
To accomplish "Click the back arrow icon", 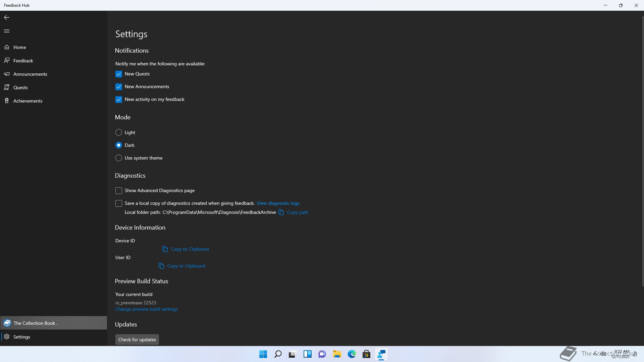I will click(x=7, y=17).
